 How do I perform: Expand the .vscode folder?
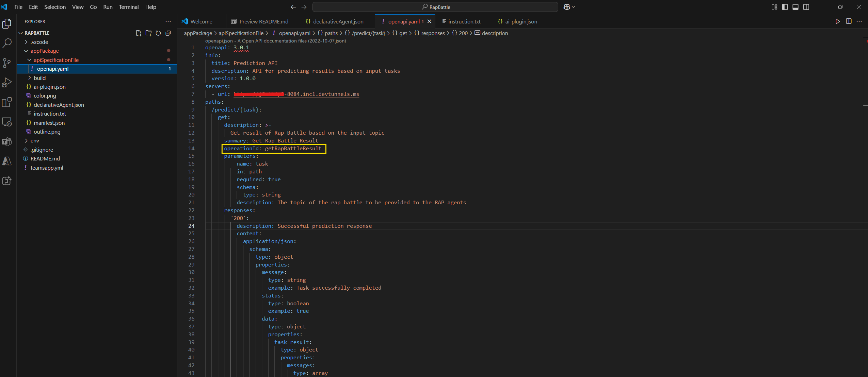[x=26, y=42]
